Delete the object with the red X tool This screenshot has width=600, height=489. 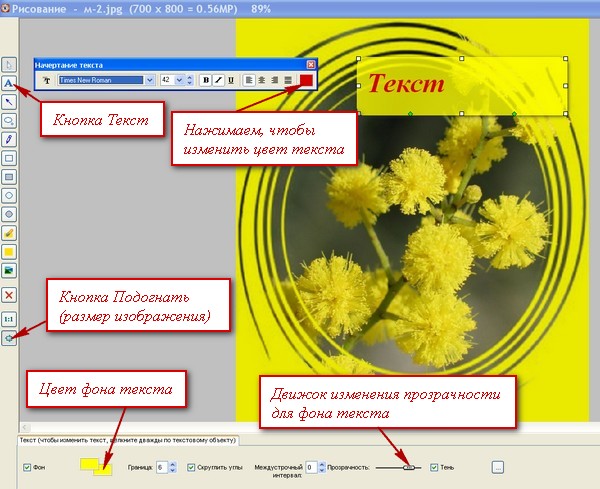(x=9, y=295)
